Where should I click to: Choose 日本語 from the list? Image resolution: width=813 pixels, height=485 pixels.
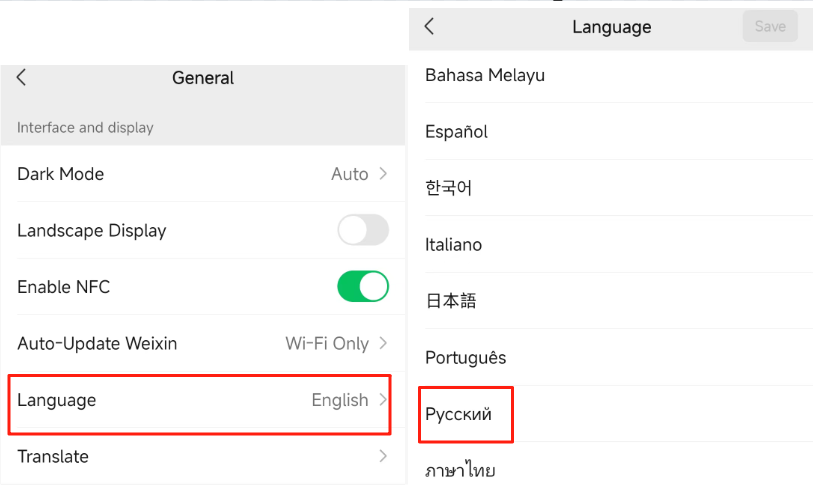[450, 301]
